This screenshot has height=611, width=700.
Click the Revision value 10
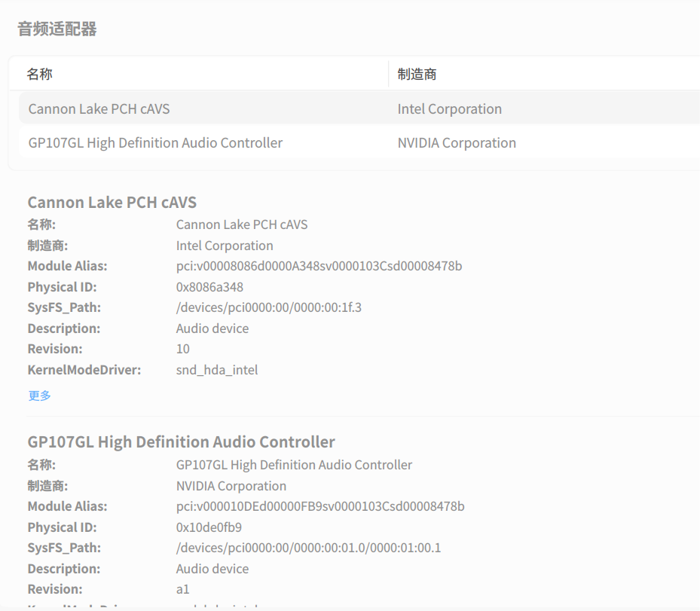[183, 349]
